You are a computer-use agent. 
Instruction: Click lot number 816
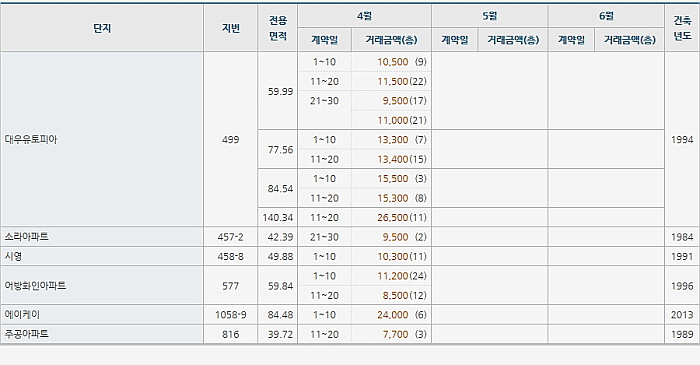[230, 335]
